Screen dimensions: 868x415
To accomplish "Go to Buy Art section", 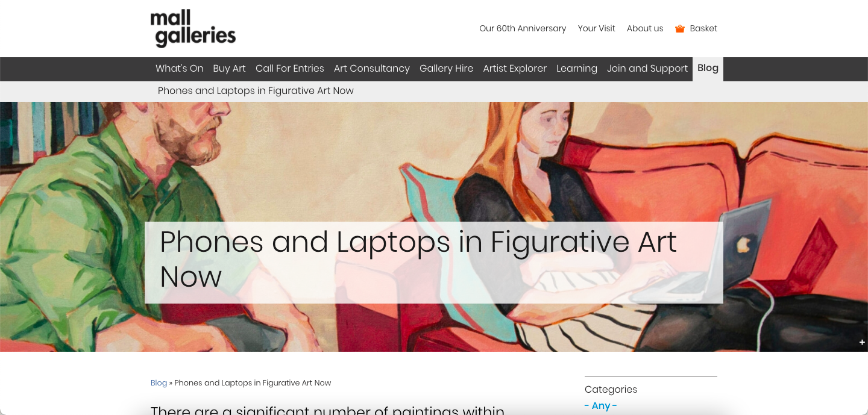I will pyautogui.click(x=229, y=69).
